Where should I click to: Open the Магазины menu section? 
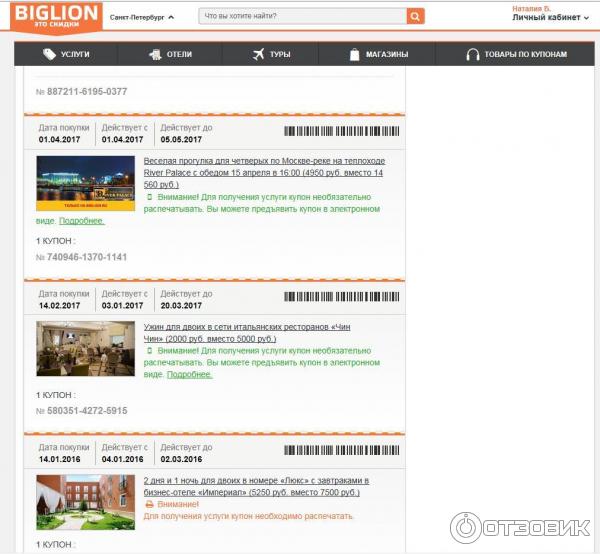click(x=386, y=54)
